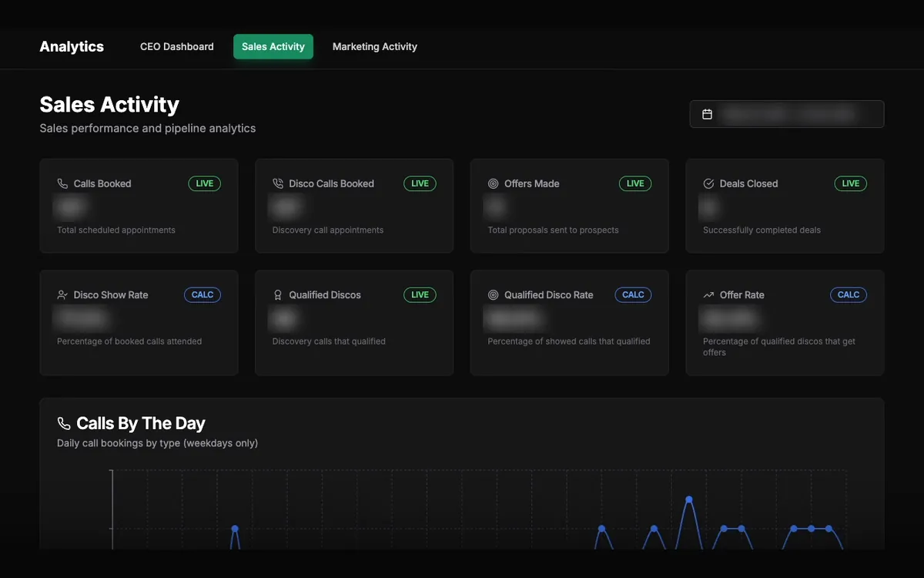The width and height of the screenshot is (924, 578).
Task: Click the Qualified Disco Rate card title
Action: coord(549,294)
